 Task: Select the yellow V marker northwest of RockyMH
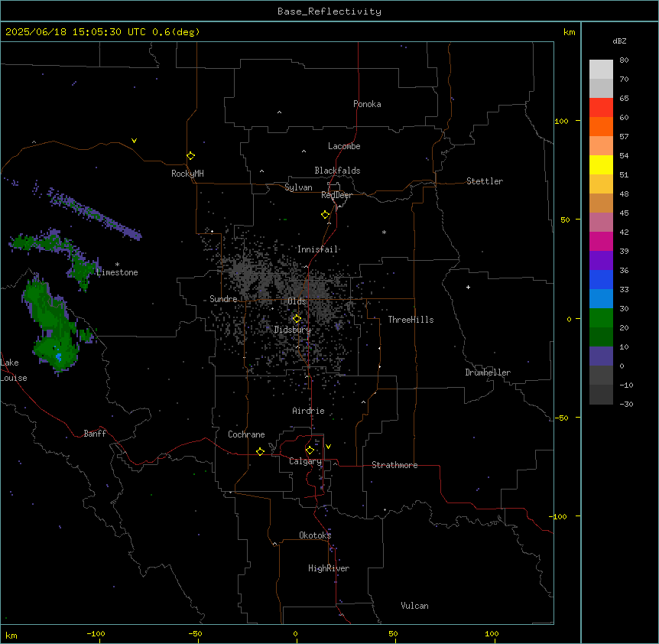(x=134, y=141)
